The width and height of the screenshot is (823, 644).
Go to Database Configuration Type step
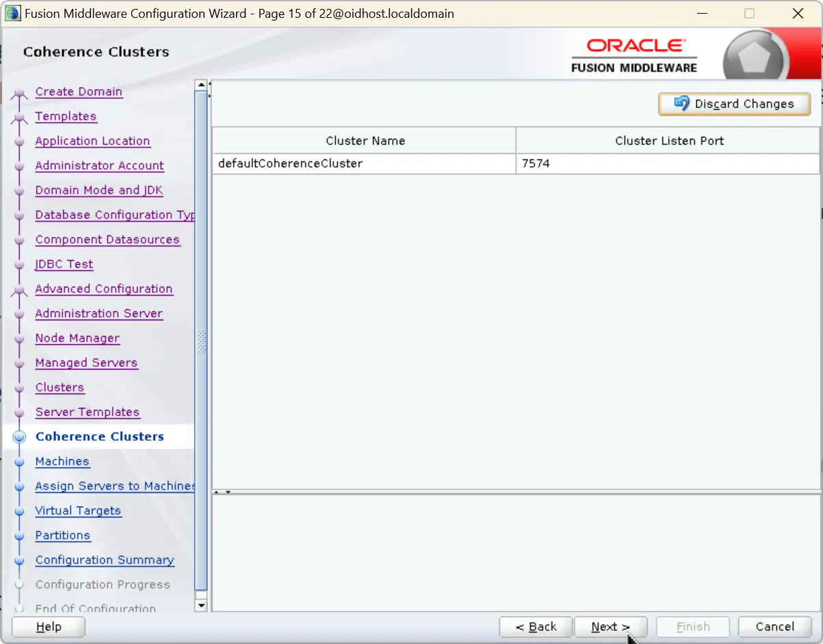pyautogui.click(x=115, y=215)
